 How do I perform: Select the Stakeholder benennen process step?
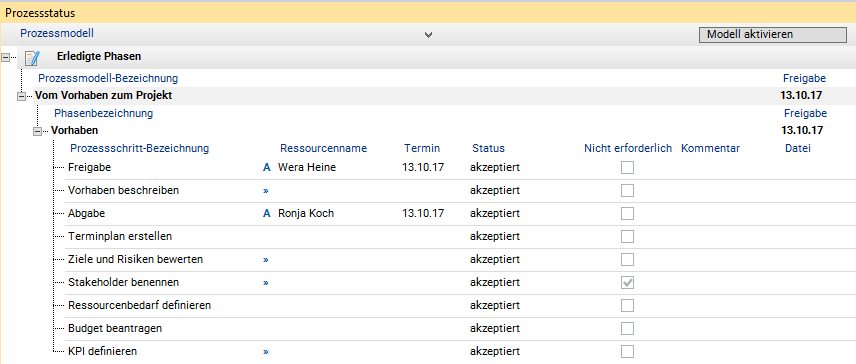(x=123, y=282)
